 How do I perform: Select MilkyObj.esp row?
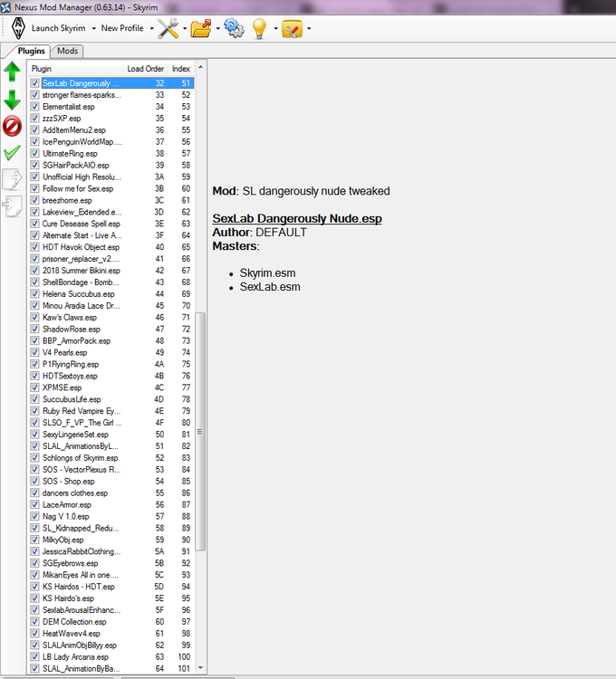[111, 540]
